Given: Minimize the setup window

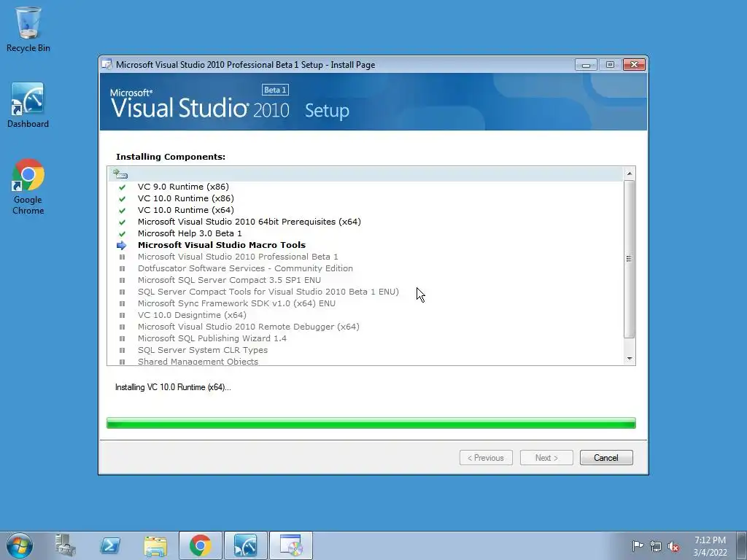Looking at the screenshot, I should 586,64.
